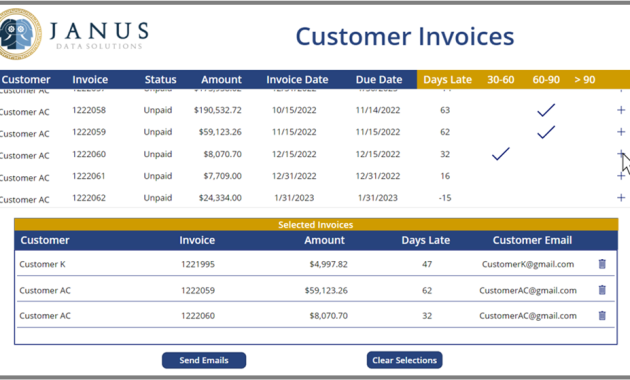630x380 pixels.
Task: Click the amount $4,997.82
Action: (328, 264)
